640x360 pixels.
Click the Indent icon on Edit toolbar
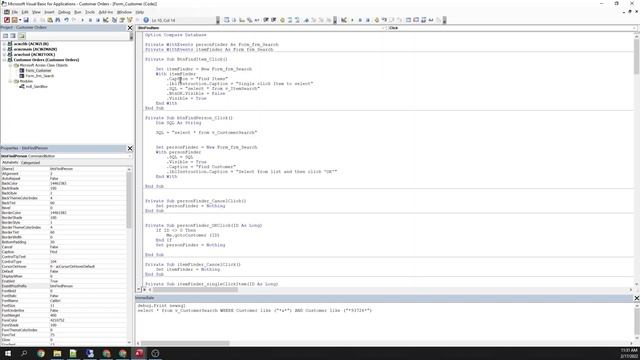tap(266, 20)
